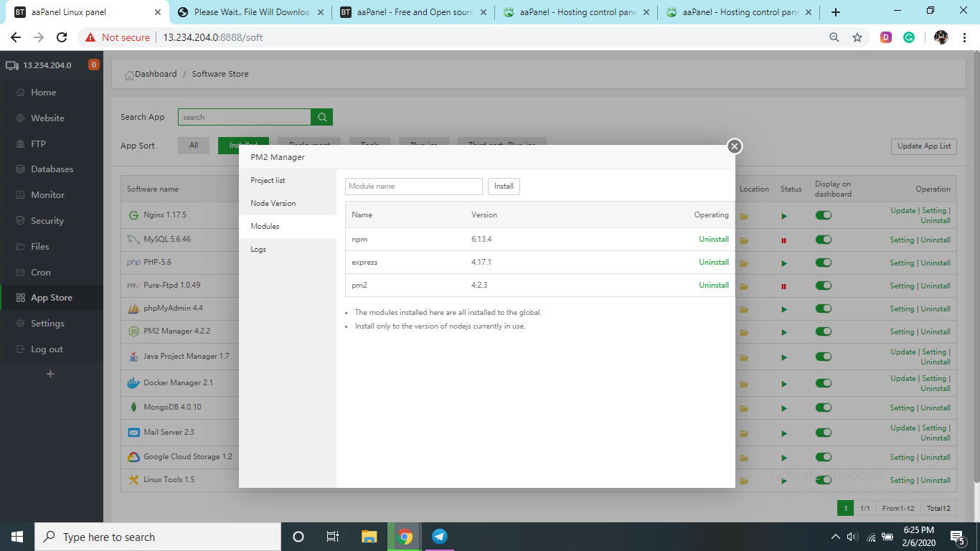Screen dimensions: 980x551
Task: Click the add plus icon in sidebar
Action: click(50, 374)
